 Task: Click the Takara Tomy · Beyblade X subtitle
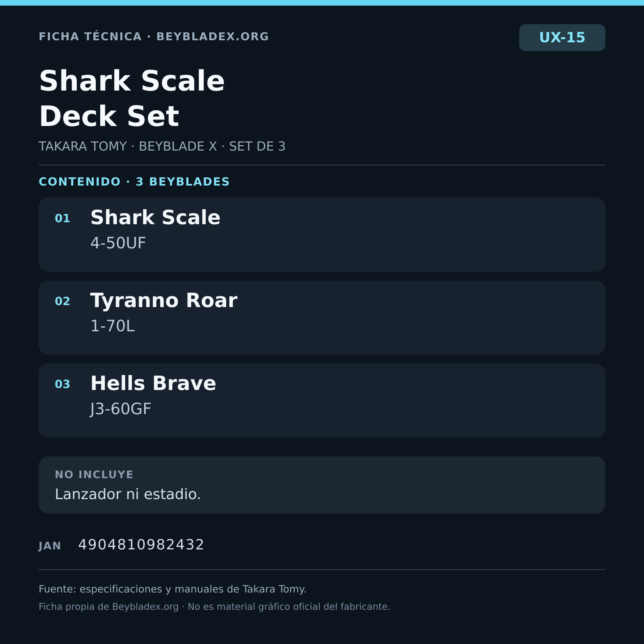[162, 146]
